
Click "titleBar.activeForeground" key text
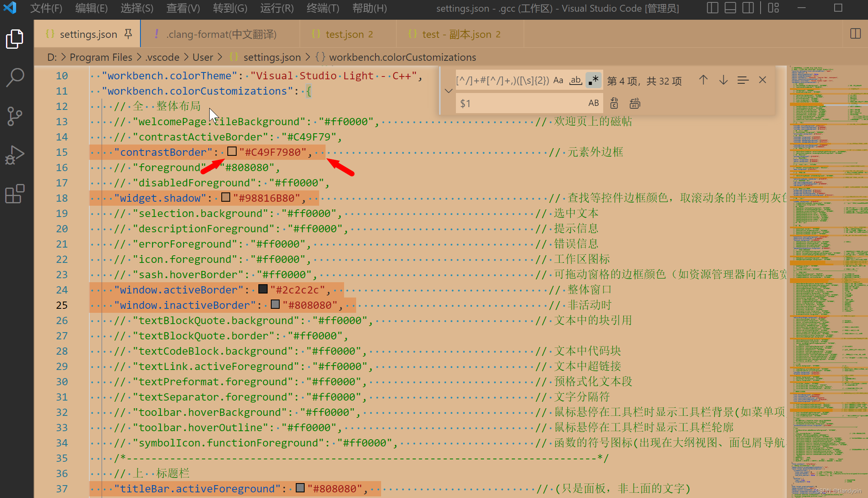(197, 489)
